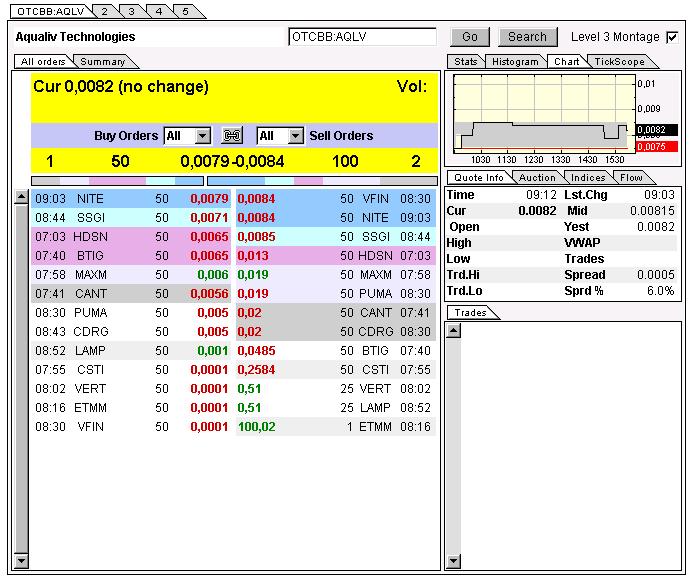Click the up arrow of the order book scrollbar
Screen dimensions: 691x578
coord(21,197)
